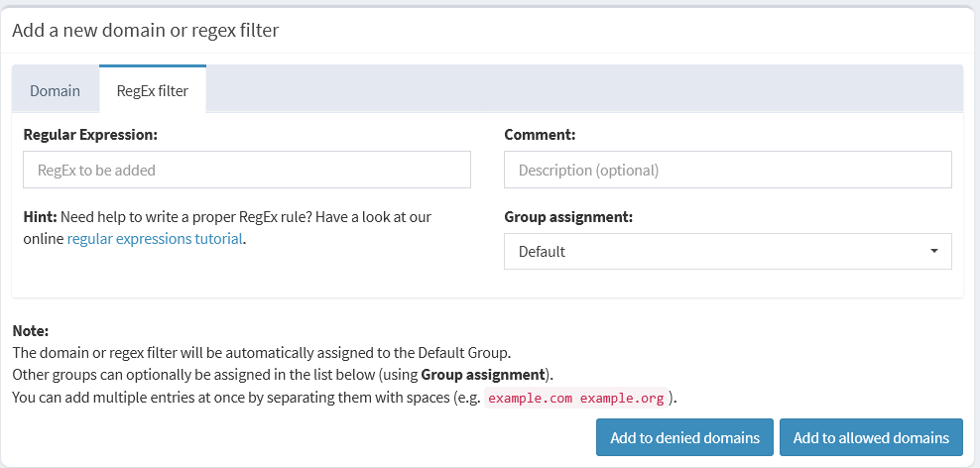The width and height of the screenshot is (980, 468).
Task: Switch to the Domain tab
Action: 55,90
